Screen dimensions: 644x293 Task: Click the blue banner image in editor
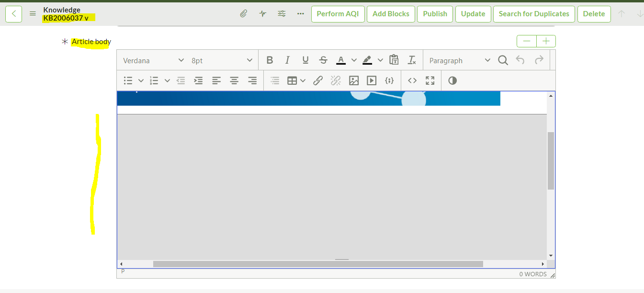click(309, 98)
